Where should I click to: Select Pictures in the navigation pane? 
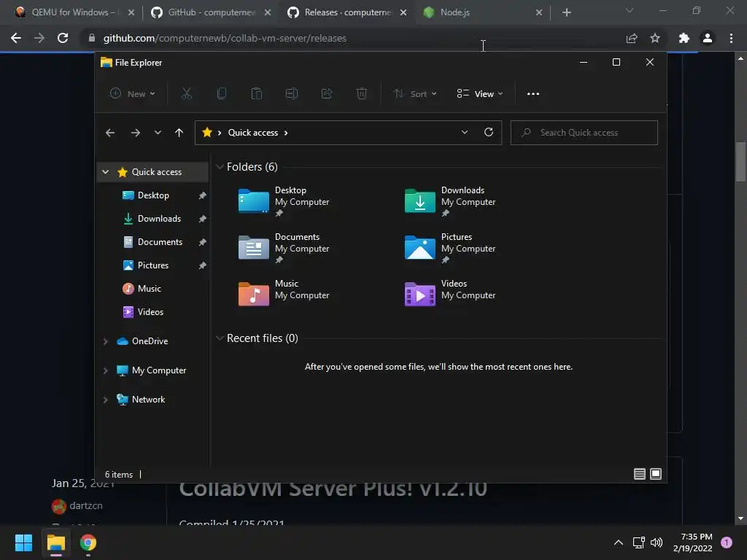153,265
